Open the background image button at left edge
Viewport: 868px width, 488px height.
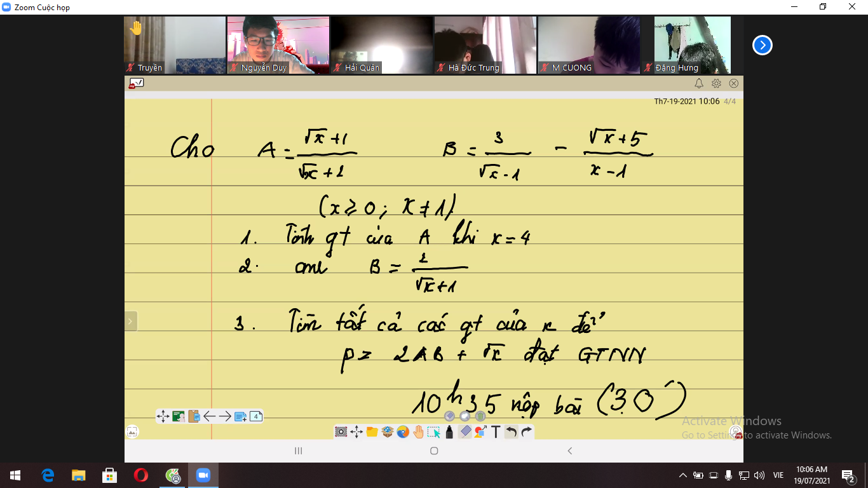point(132,432)
